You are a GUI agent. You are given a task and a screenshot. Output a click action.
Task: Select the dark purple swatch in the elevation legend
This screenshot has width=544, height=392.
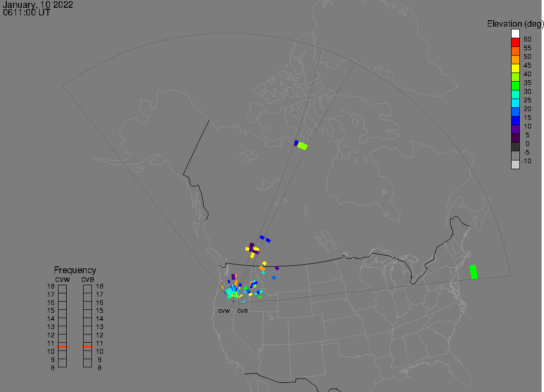click(x=515, y=138)
